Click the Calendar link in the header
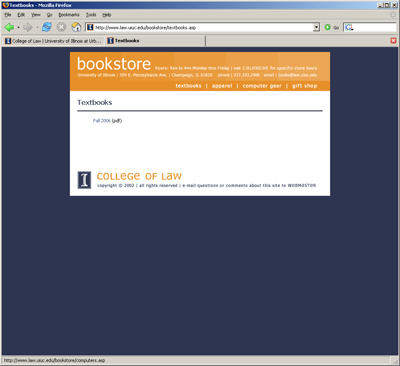This screenshot has height=366, width=400. tap(255, 68)
